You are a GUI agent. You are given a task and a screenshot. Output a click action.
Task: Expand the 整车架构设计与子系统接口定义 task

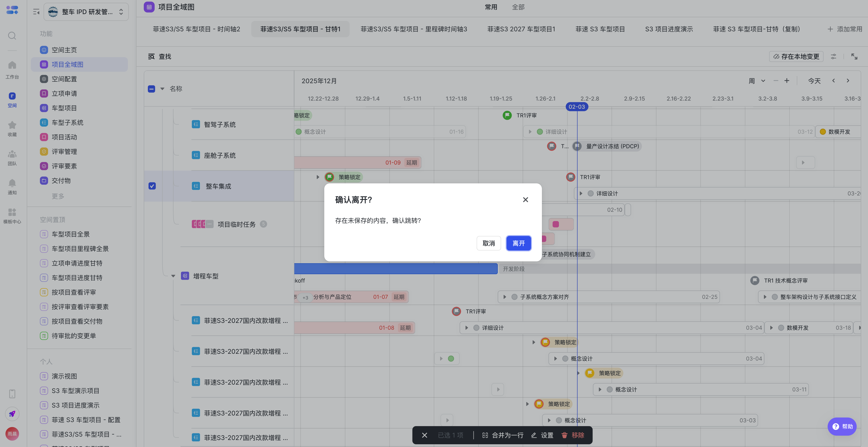[765, 297]
